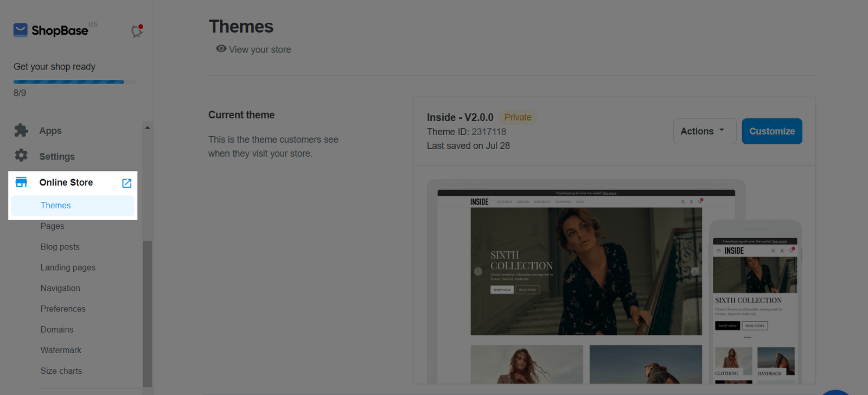Click the View your store link
This screenshot has width=868, height=395.
click(260, 49)
